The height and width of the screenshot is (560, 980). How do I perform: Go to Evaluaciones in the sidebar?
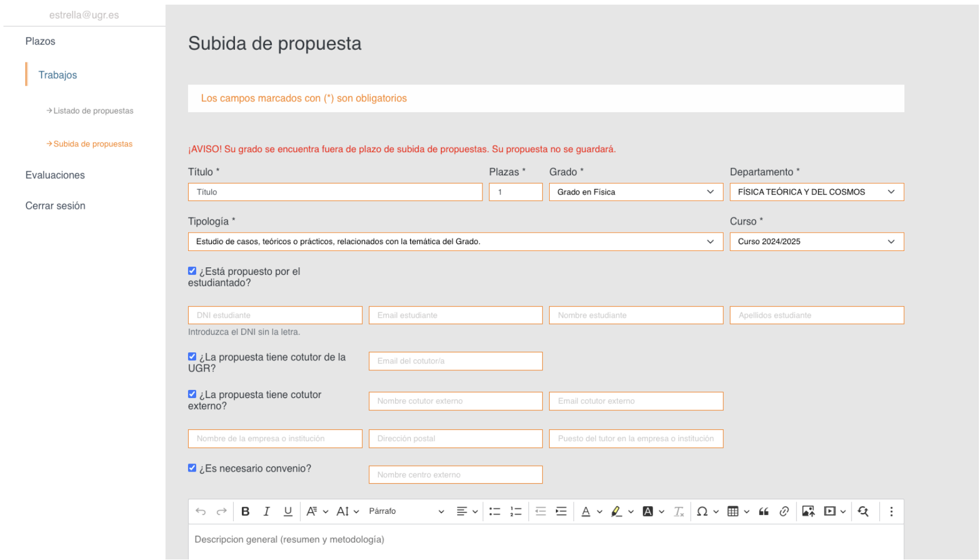click(55, 175)
